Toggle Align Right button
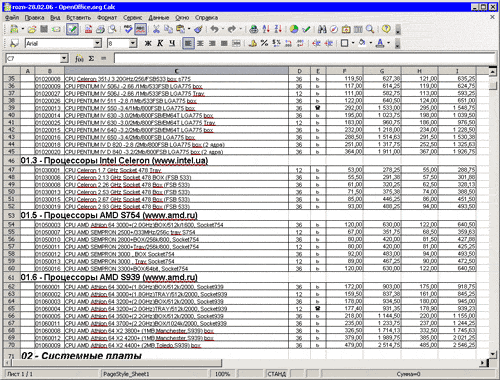Screen dimensions: 500x380 212,43
